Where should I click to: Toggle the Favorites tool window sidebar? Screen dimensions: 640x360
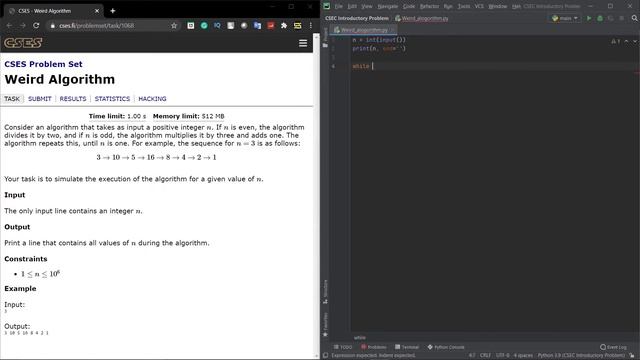coord(325,324)
